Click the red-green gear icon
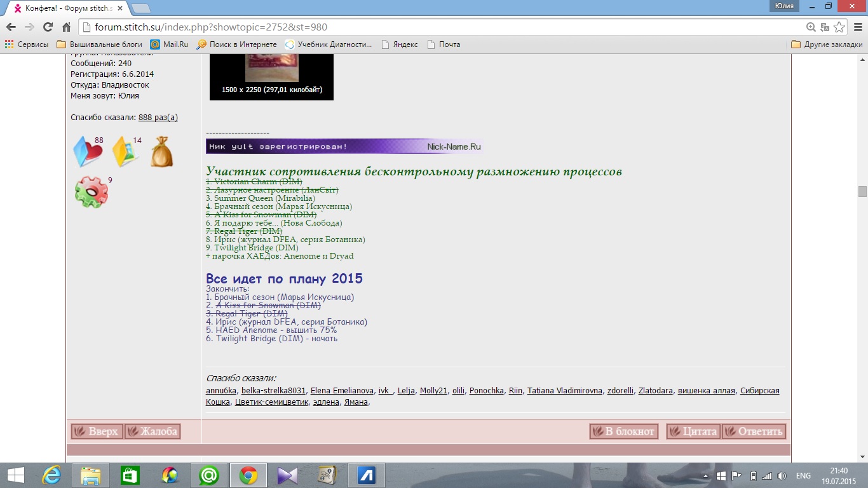 pos(92,192)
